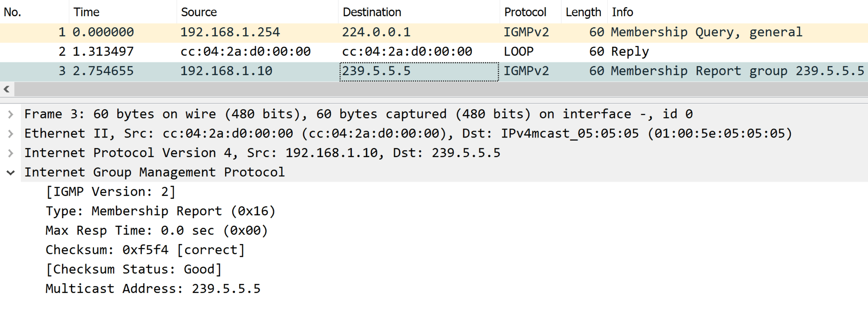Select the Type: Membership Report field
The width and height of the screenshot is (868, 312).
(x=160, y=211)
